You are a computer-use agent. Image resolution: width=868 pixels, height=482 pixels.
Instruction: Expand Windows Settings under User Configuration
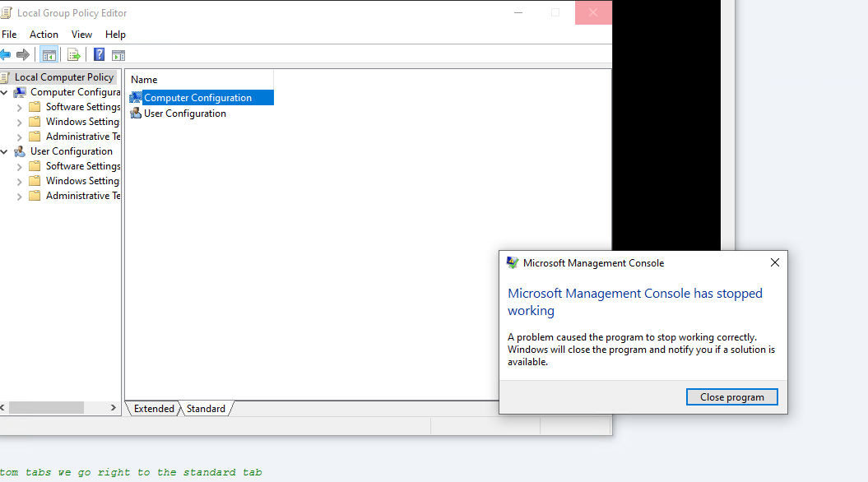pos(20,182)
